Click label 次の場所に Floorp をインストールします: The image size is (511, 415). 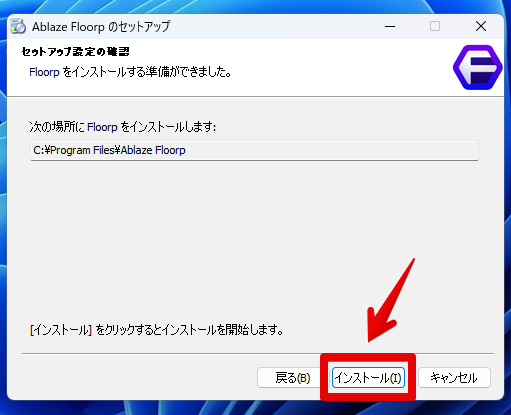click(x=123, y=127)
